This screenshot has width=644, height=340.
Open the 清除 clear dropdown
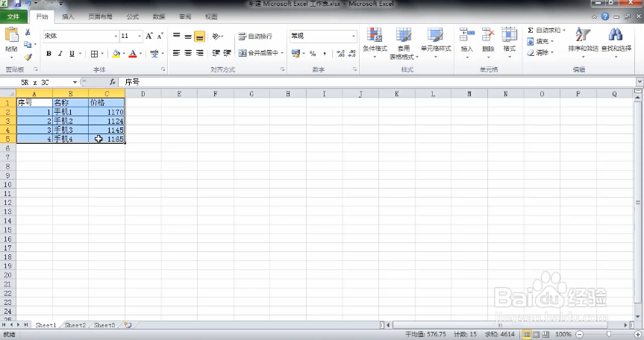click(540, 52)
